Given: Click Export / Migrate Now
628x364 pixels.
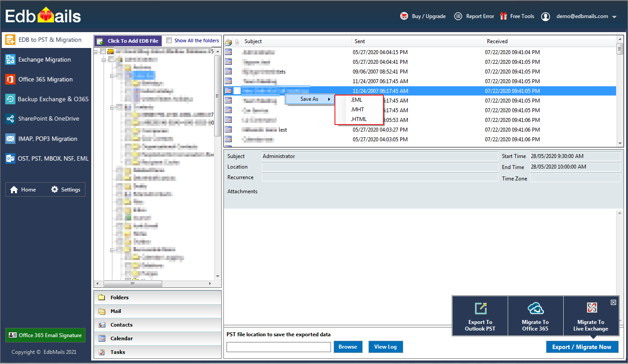Looking at the screenshot, I should coord(582,347).
